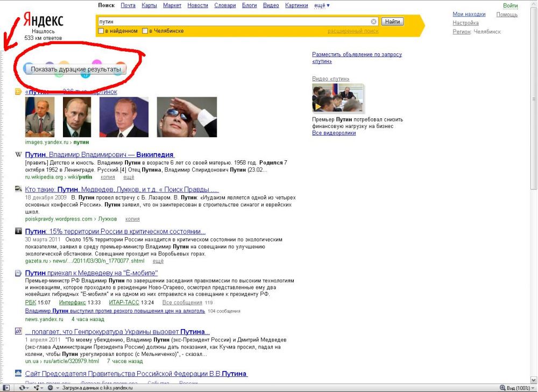Open 'Путин приехал к Медведеву' result

(91, 273)
